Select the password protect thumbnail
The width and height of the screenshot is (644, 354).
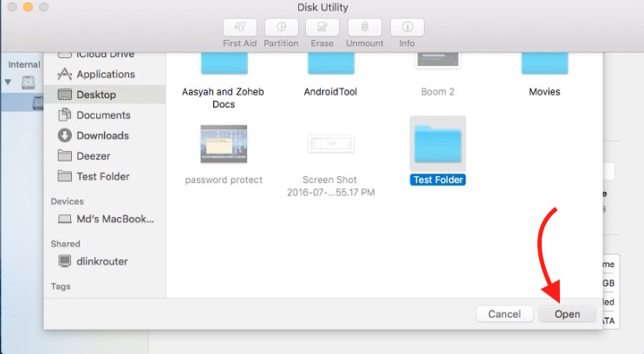[x=224, y=144]
